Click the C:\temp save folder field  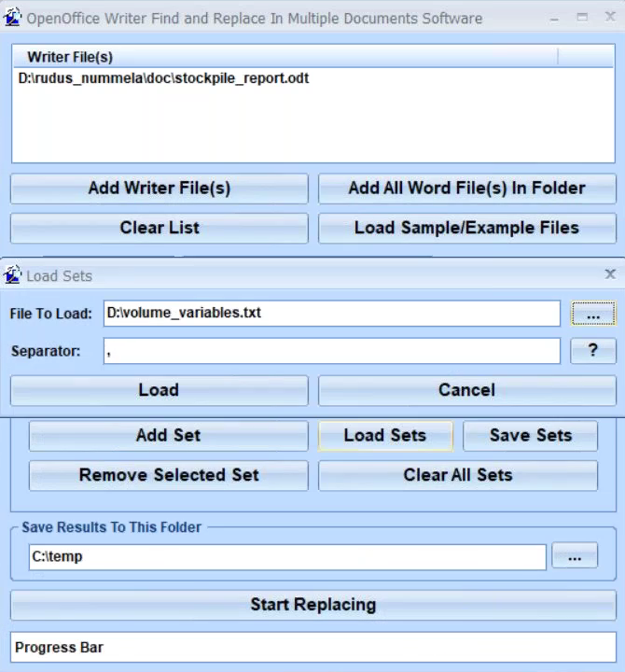[x=287, y=557]
